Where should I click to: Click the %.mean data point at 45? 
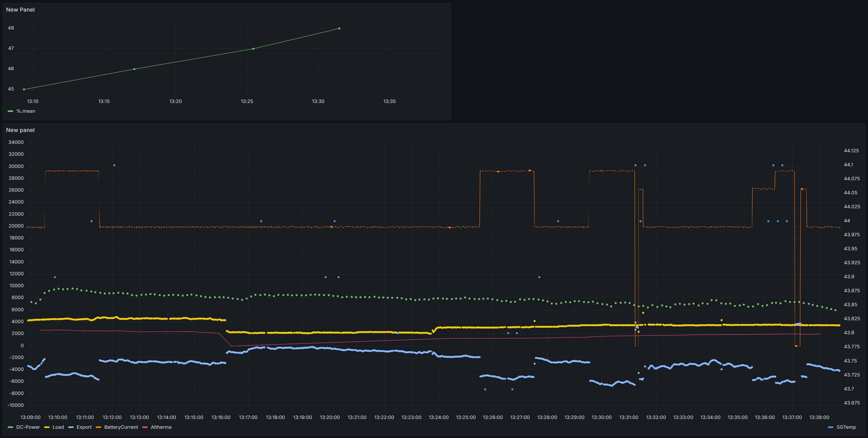click(24, 89)
